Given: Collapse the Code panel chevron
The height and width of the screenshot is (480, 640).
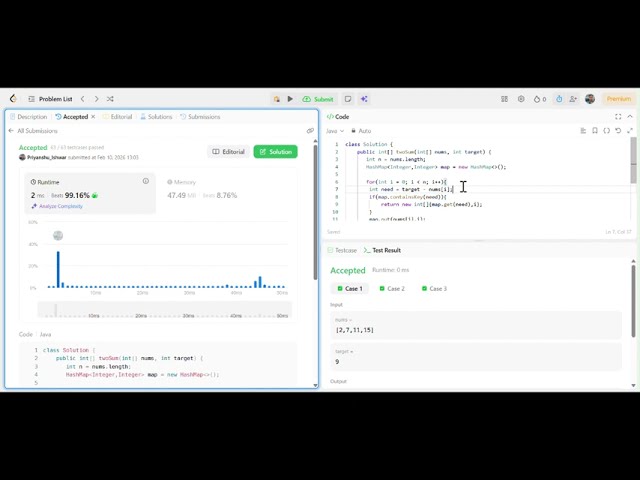Looking at the screenshot, I should [630, 116].
